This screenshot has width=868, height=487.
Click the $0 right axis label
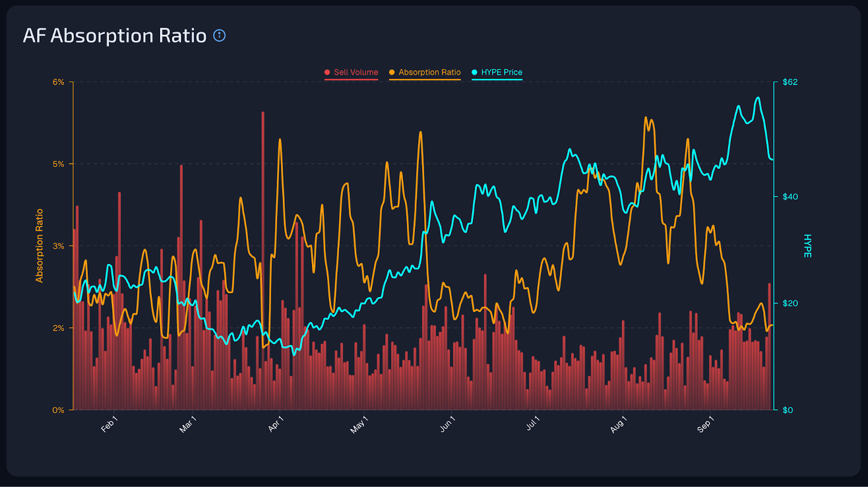click(x=788, y=410)
